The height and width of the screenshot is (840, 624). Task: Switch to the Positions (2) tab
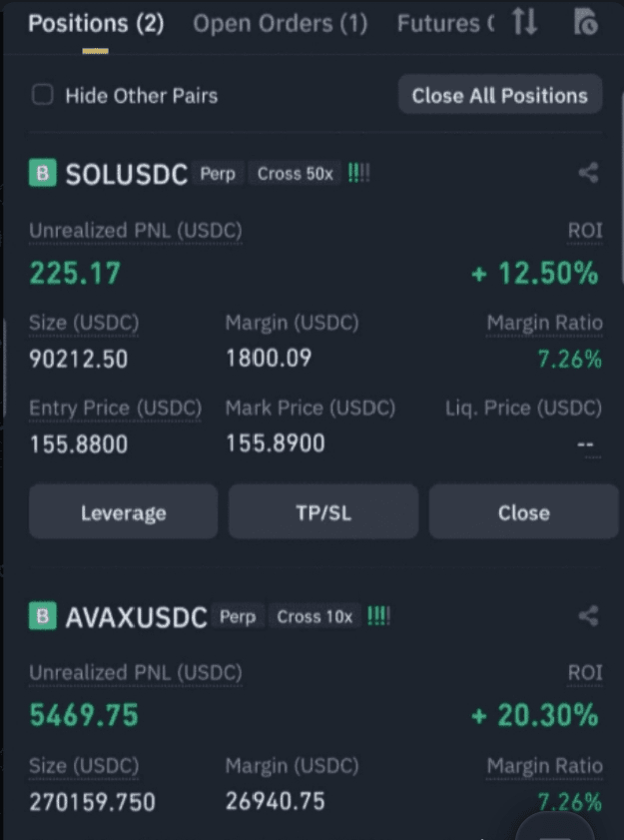pyautogui.click(x=96, y=23)
